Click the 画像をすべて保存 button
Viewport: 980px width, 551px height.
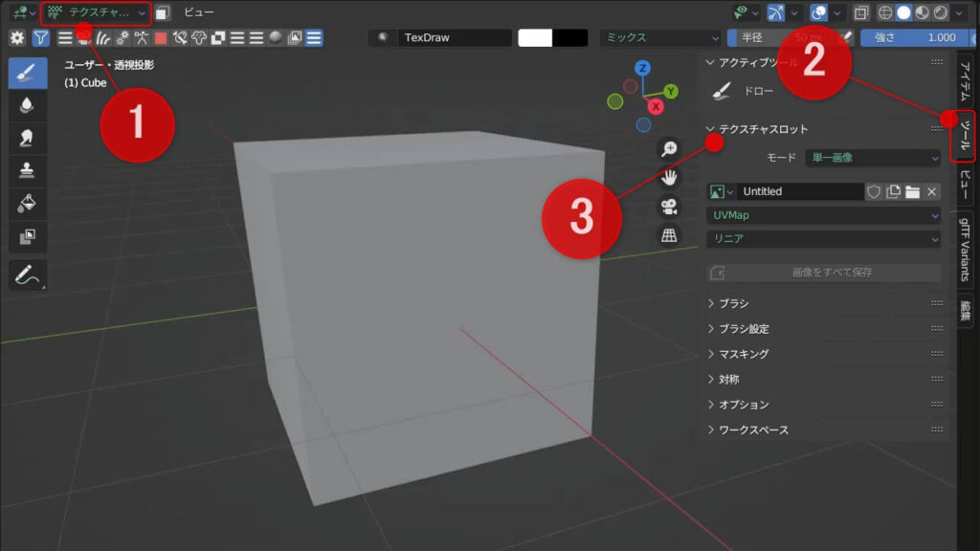pos(824,273)
